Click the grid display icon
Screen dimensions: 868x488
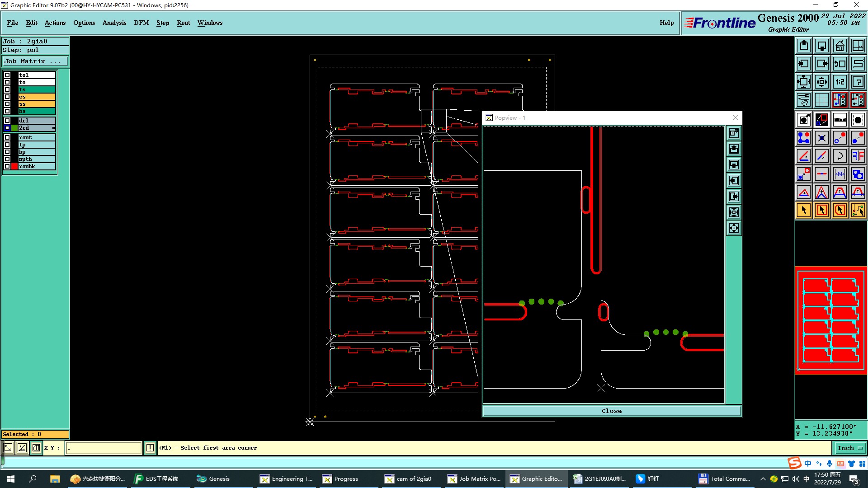pos(821,100)
